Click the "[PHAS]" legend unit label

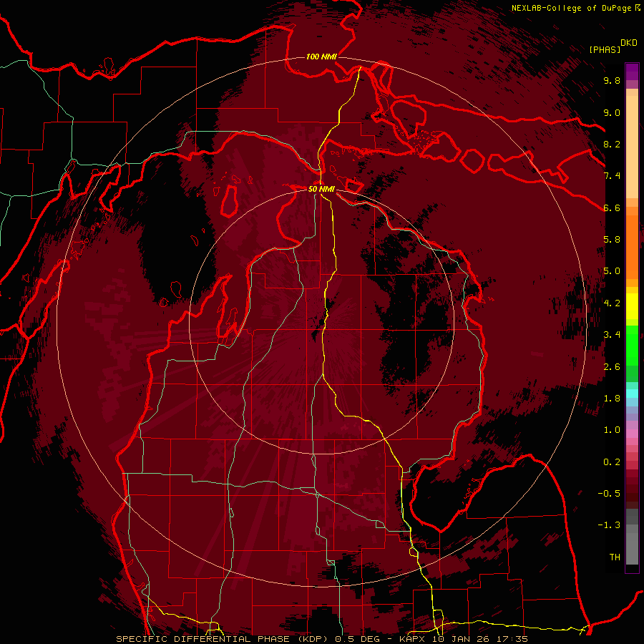(x=605, y=50)
